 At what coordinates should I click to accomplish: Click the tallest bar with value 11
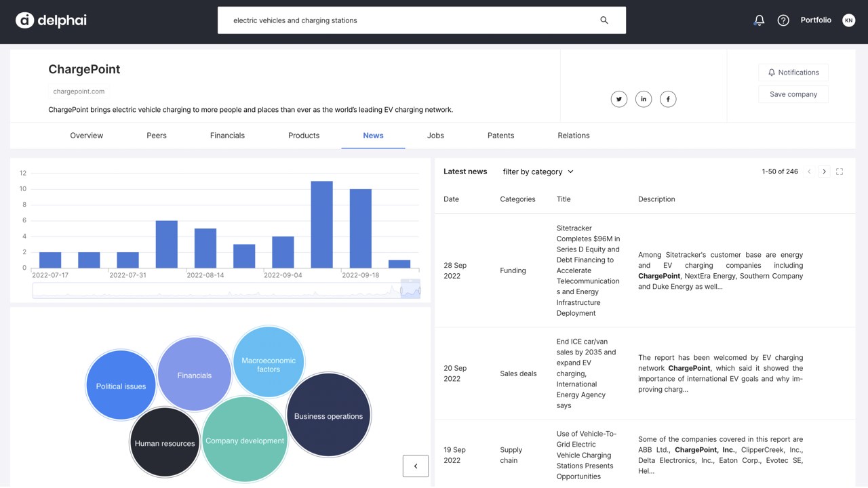pos(322,224)
